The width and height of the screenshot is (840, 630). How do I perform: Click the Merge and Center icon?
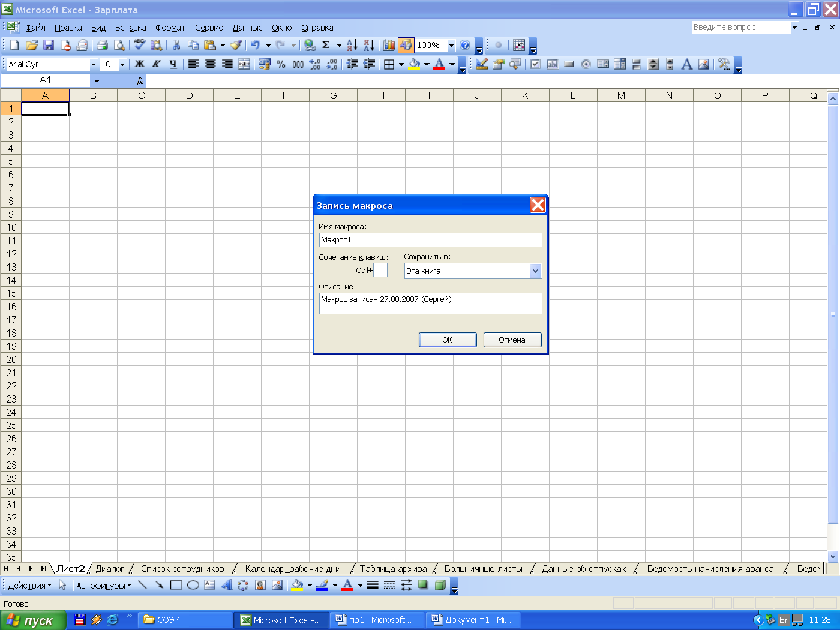tap(244, 64)
